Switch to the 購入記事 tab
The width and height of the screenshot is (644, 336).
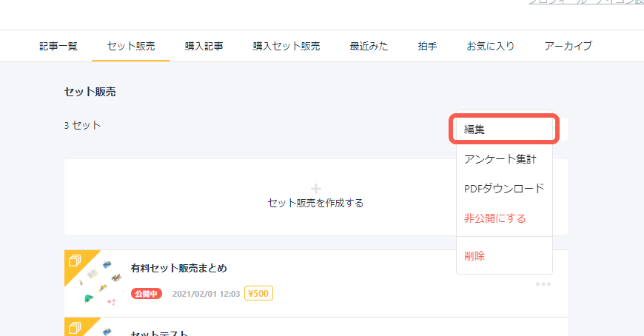click(x=204, y=46)
